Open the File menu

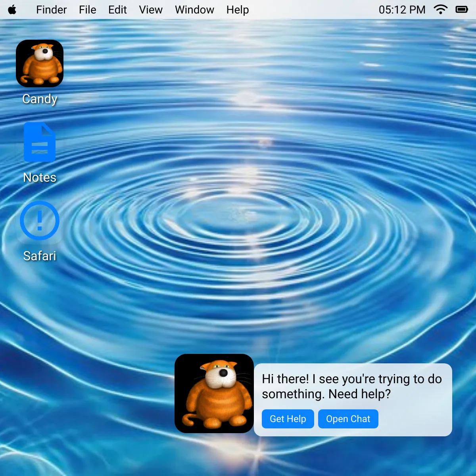pos(87,10)
